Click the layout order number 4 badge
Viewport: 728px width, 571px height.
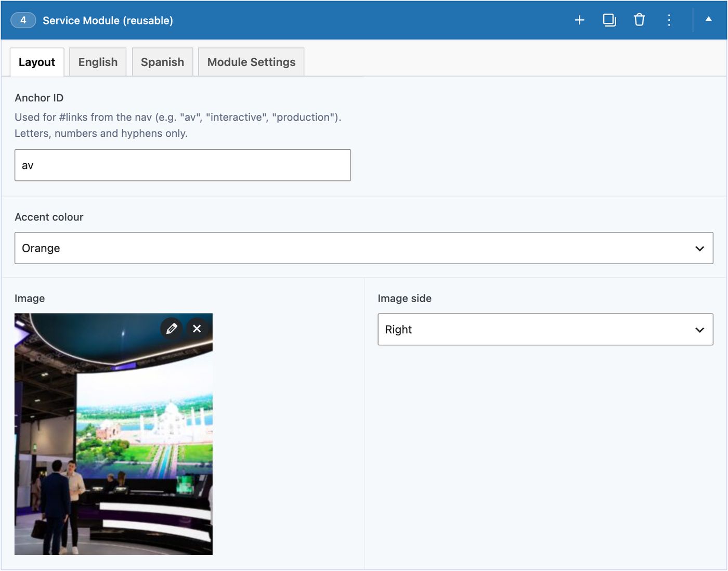(23, 20)
